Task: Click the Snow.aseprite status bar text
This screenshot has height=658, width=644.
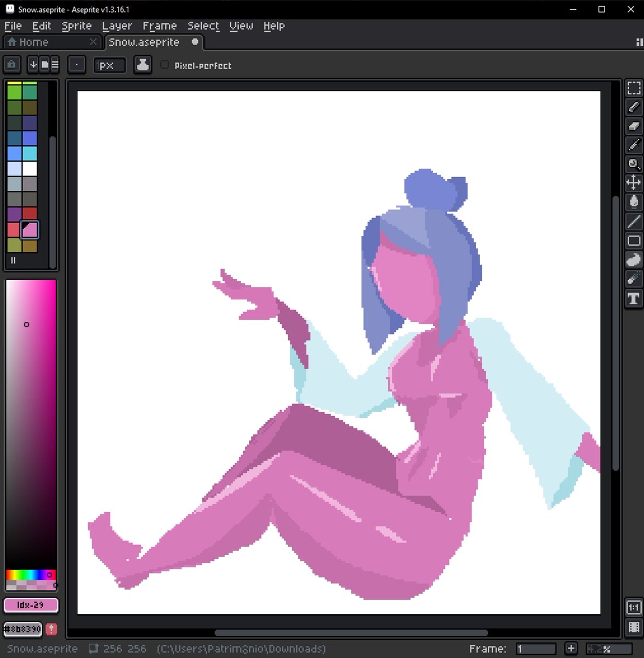Action: [42, 649]
